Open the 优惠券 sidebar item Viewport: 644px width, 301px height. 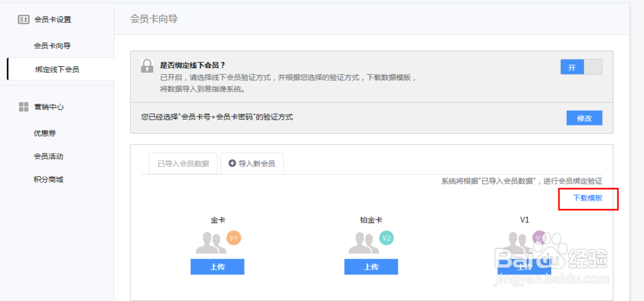click(45, 133)
